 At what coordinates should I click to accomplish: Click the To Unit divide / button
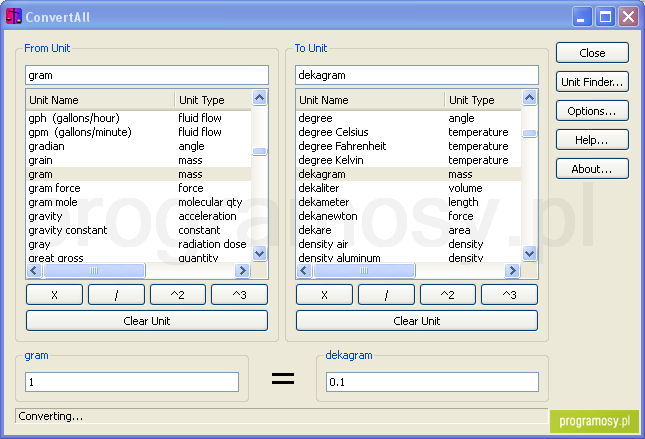click(x=386, y=295)
